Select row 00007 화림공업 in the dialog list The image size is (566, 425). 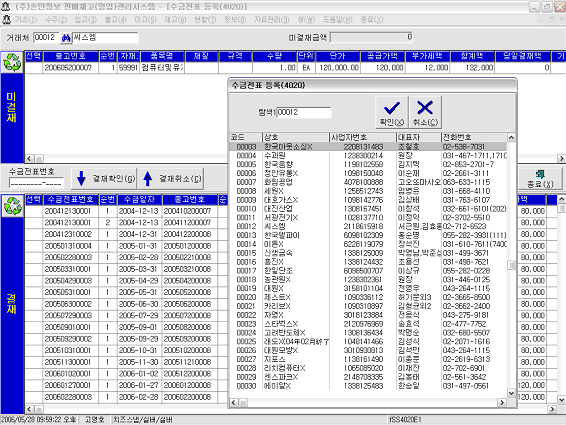(368, 182)
